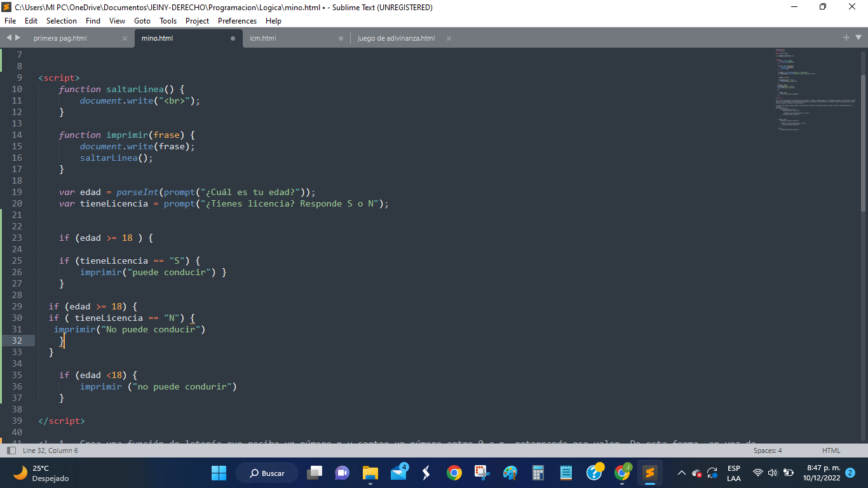The image size is (868, 488).
Task: Open the Project menu
Action: point(197,21)
